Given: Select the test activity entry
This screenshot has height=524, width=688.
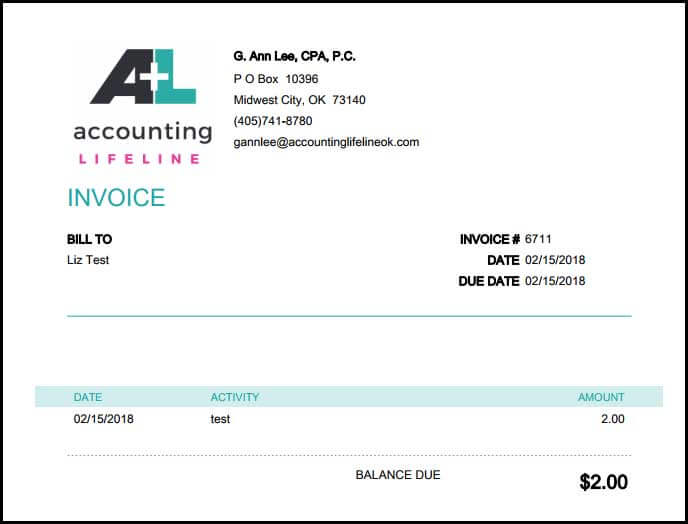Looking at the screenshot, I should point(220,419).
